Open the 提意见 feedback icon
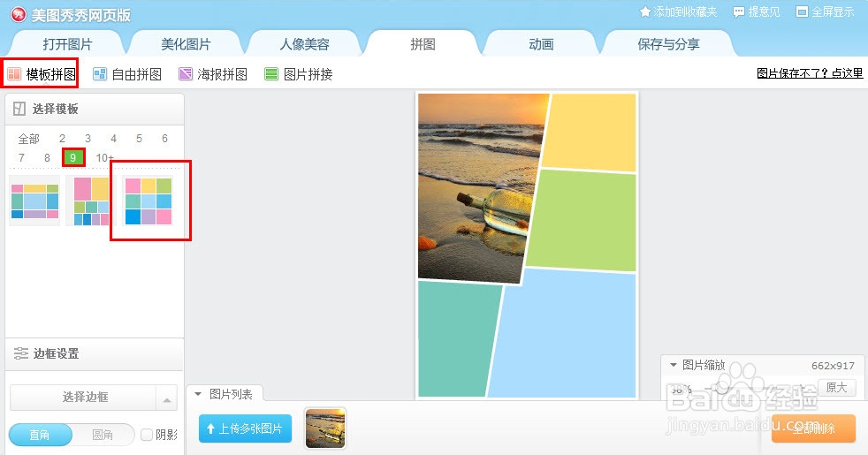Screen dimensions: 868x455 [x=738, y=12]
